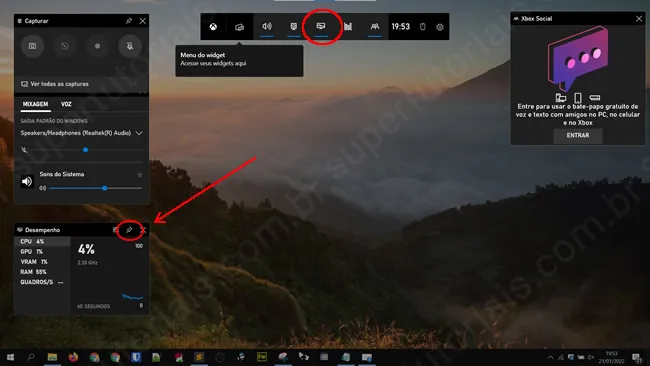Click the Capturar widget title
This screenshot has height=366, width=650.
pos(36,21)
